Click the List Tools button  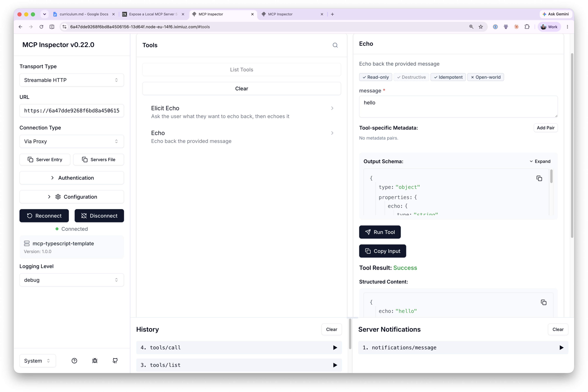tap(241, 69)
